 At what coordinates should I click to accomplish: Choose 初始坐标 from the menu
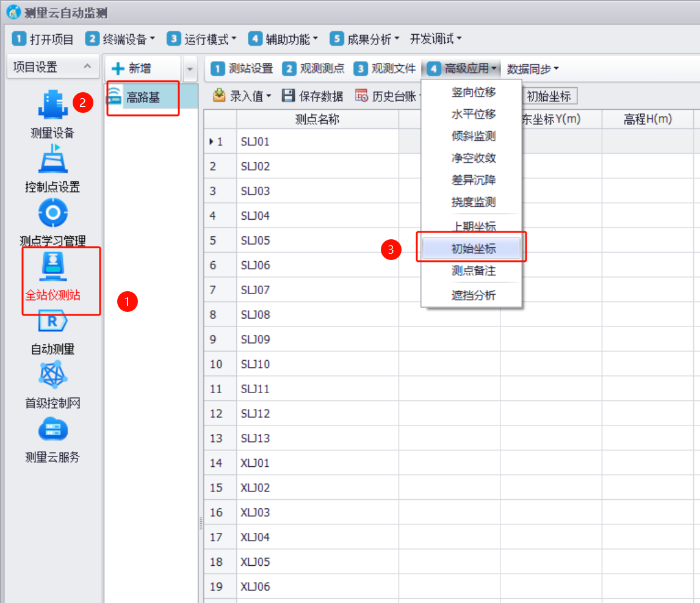473,249
